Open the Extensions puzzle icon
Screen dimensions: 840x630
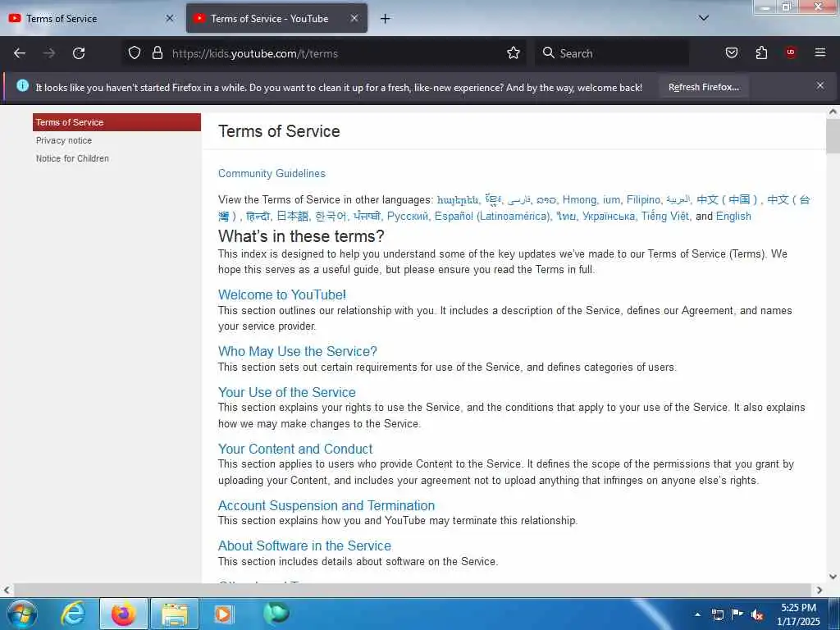761,53
